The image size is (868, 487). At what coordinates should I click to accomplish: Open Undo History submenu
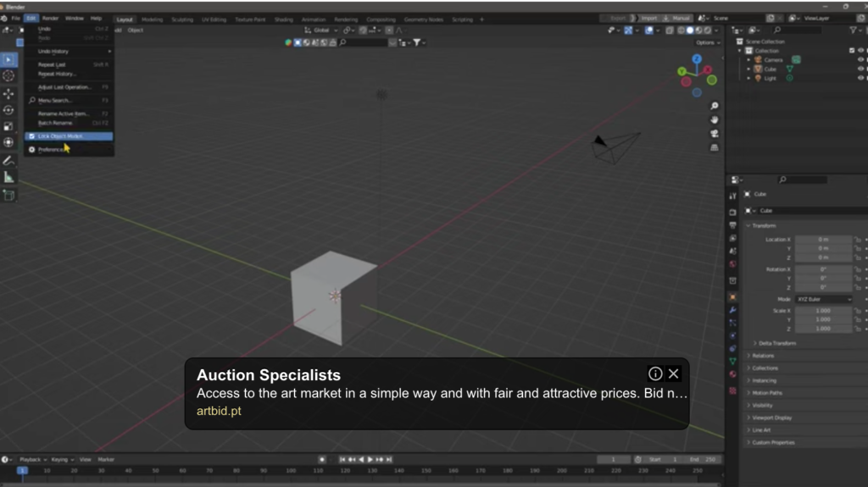(x=70, y=52)
